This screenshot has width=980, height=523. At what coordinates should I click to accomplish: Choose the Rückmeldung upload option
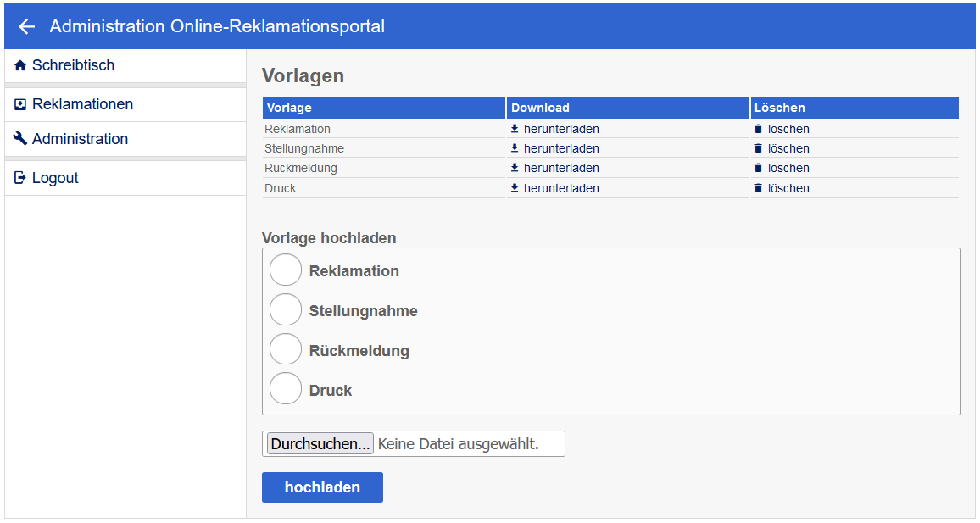coord(286,349)
